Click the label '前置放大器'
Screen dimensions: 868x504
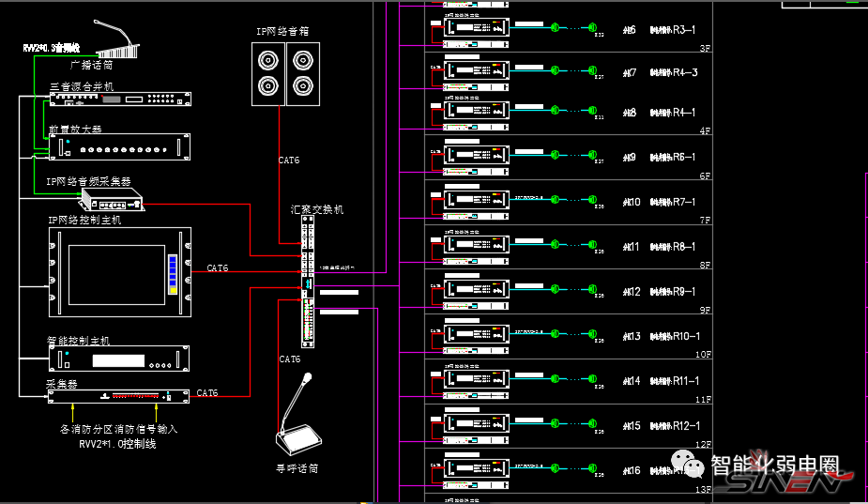[75, 129]
